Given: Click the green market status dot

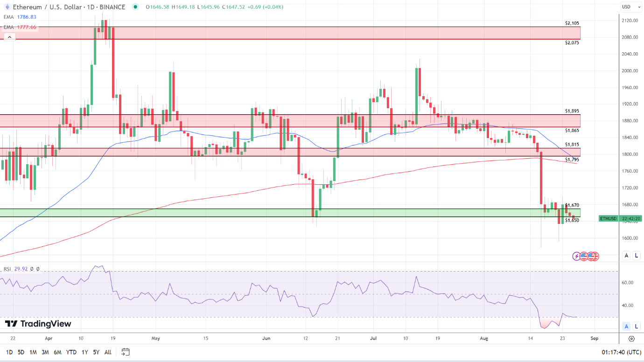Looking at the screenshot, I should click(135, 7).
